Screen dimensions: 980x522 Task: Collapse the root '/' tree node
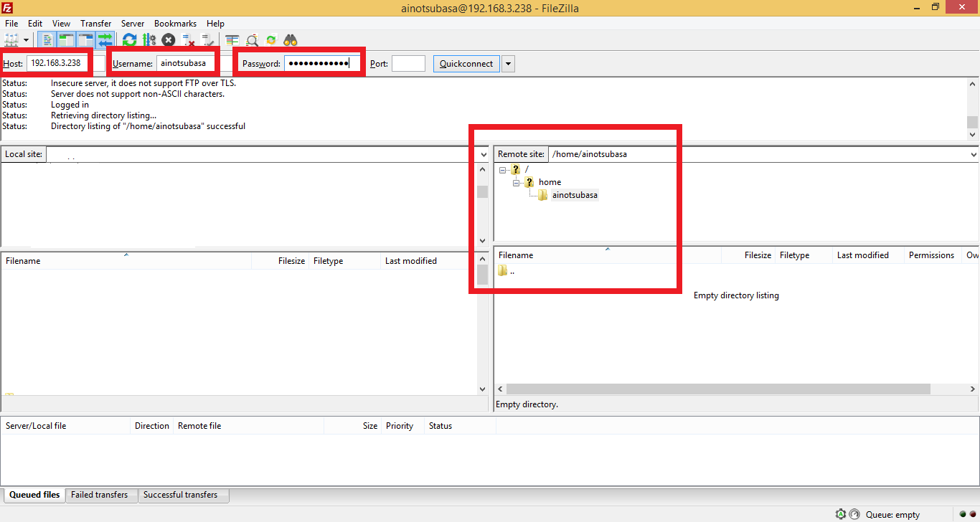click(503, 170)
